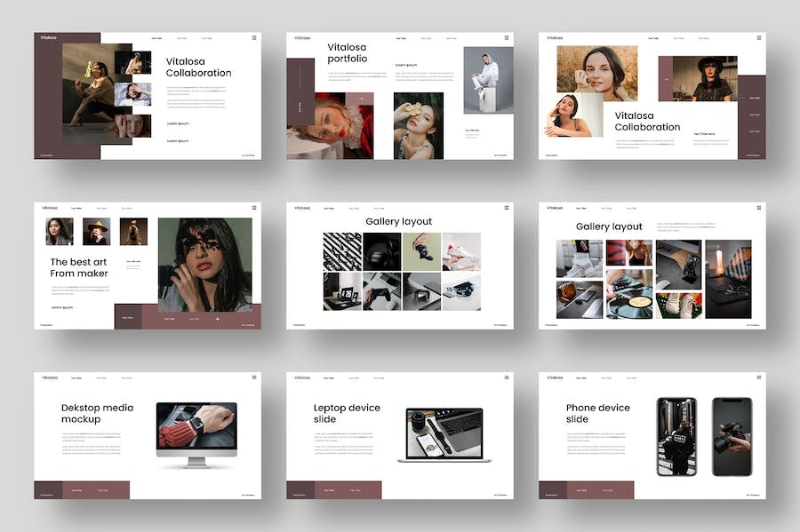Click the 'Vitalosa portfolio' heading
800x532 pixels.
point(348,52)
